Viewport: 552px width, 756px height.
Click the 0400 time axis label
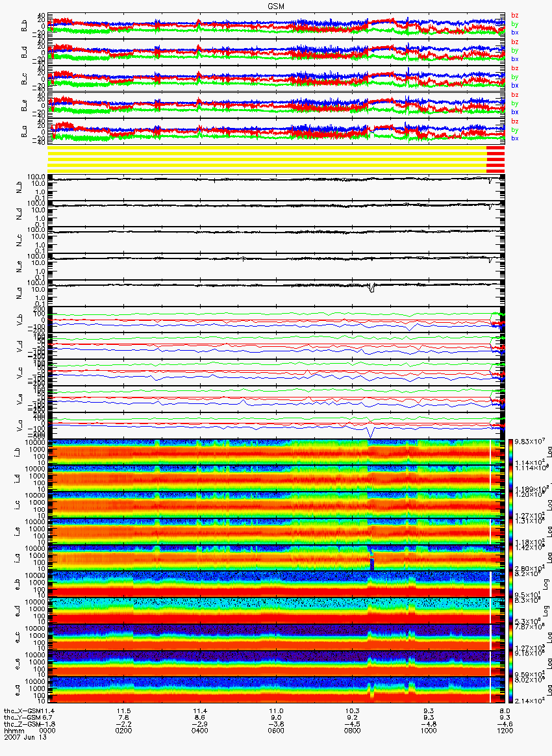pyautogui.click(x=200, y=731)
